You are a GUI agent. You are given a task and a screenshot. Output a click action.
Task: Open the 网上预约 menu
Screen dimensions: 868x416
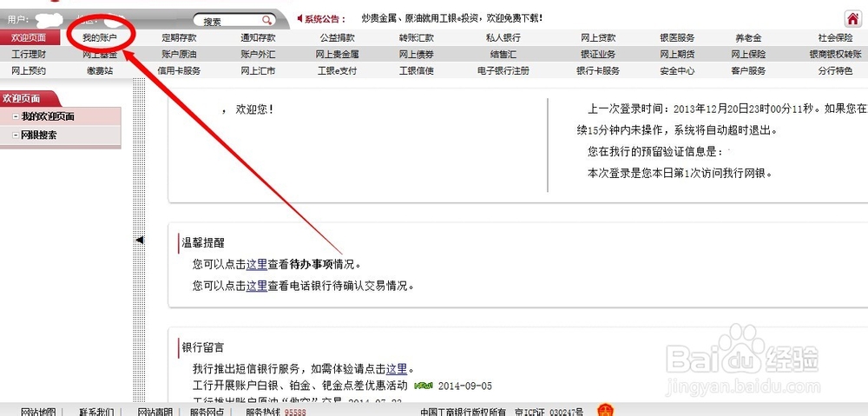[29, 71]
